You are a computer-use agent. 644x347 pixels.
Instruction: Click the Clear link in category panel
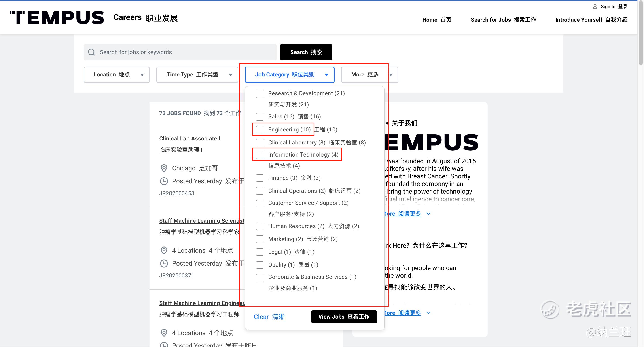click(269, 317)
